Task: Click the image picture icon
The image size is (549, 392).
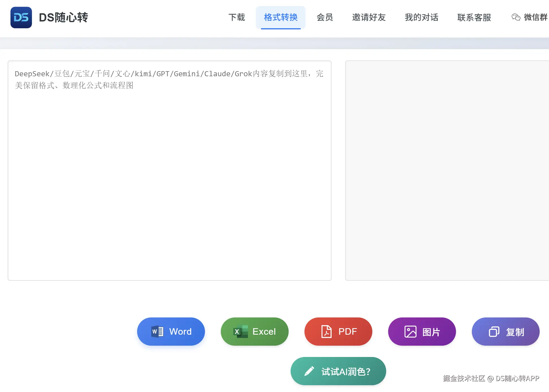Action: click(x=410, y=332)
